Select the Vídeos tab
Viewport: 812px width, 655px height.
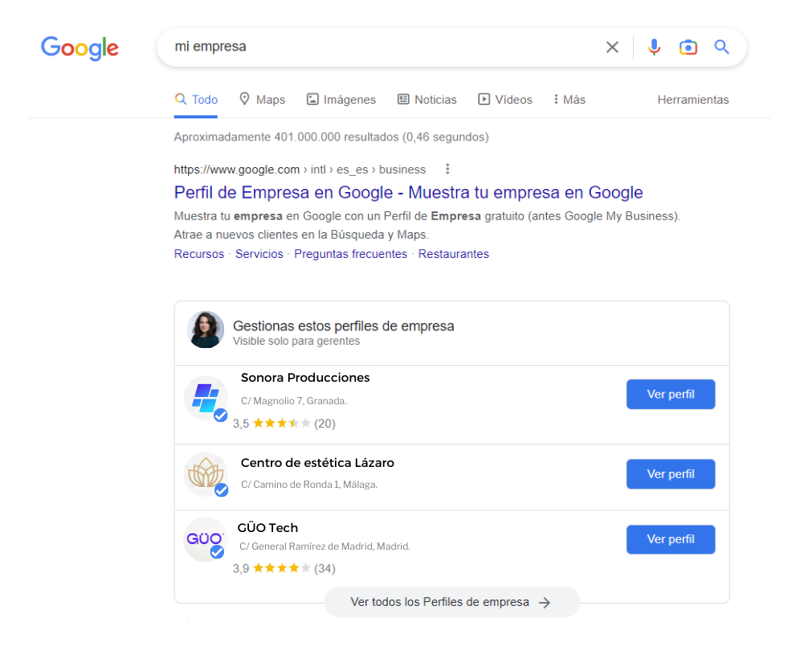point(505,100)
